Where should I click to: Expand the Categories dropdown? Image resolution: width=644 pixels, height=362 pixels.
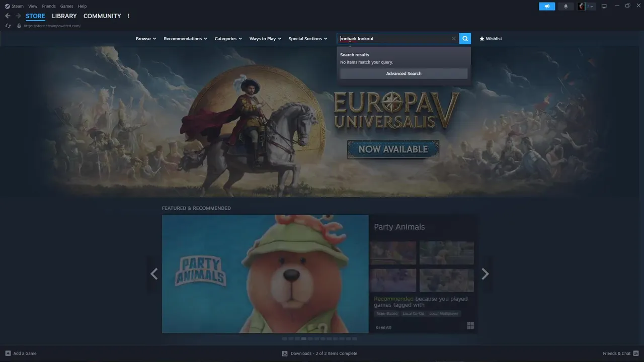[228, 39]
